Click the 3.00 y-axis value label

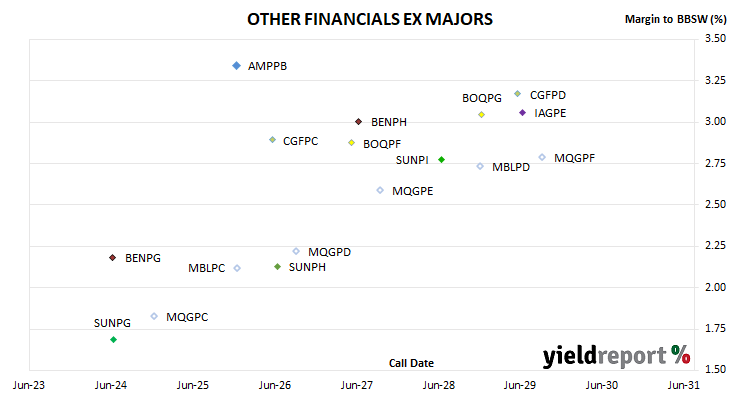pos(715,121)
